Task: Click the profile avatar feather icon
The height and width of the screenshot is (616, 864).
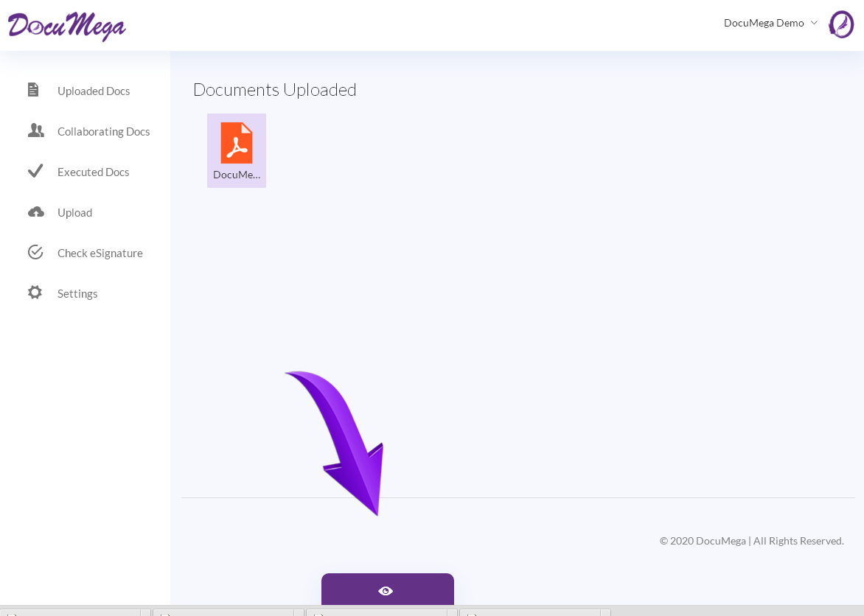Action: tap(841, 24)
